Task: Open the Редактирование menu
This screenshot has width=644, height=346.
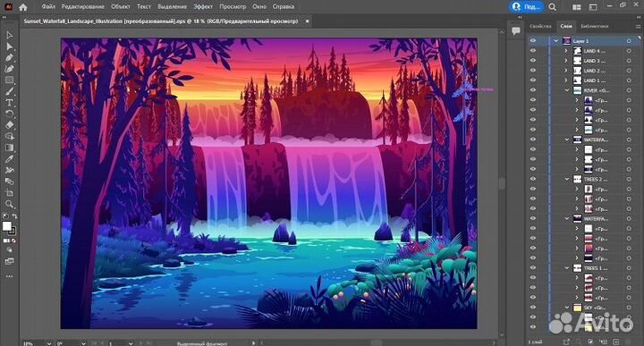Action: click(82, 6)
